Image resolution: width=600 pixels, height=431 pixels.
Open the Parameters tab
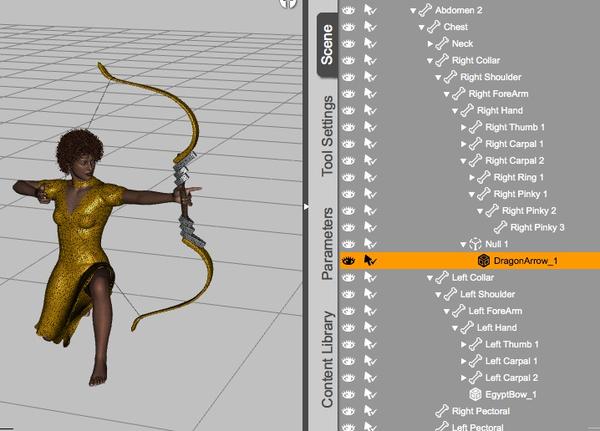(328, 243)
